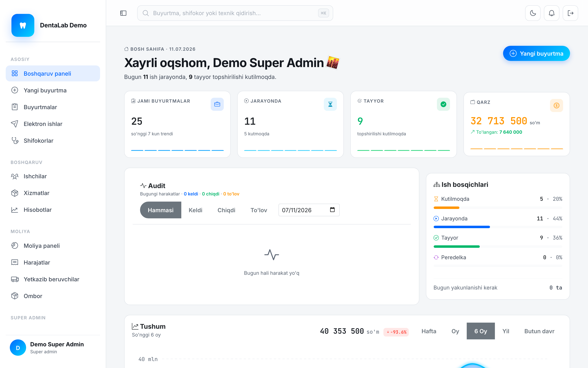Collapse the sidebar with the panel toggle icon
Image resolution: width=588 pixels, height=368 pixels.
click(x=124, y=13)
